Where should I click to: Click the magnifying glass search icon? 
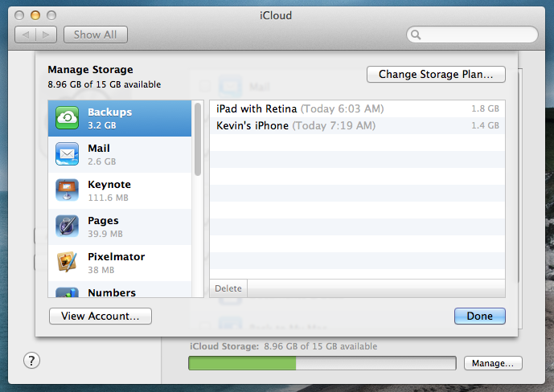416,35
